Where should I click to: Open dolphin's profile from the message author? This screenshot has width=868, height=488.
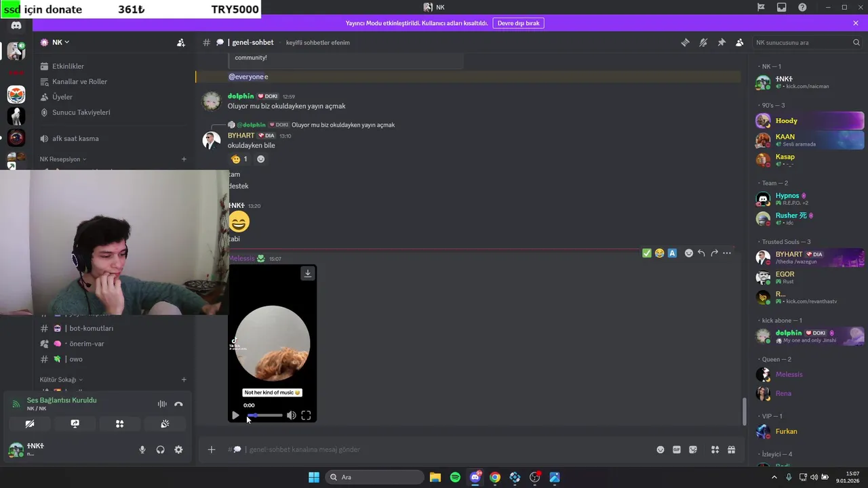tap(241, 96)
